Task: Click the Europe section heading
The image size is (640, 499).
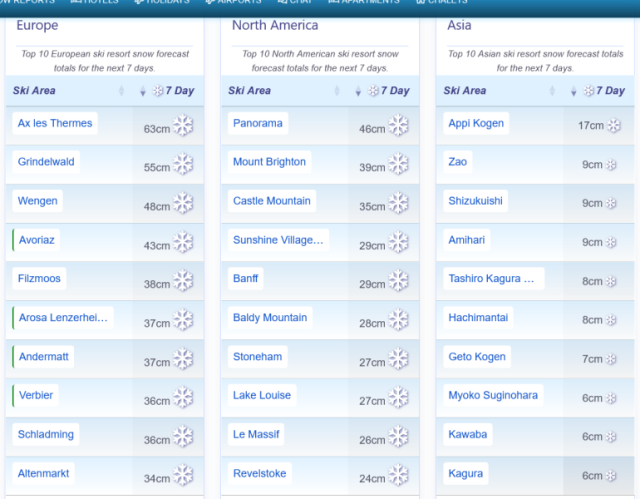Action: click(37, 25)
